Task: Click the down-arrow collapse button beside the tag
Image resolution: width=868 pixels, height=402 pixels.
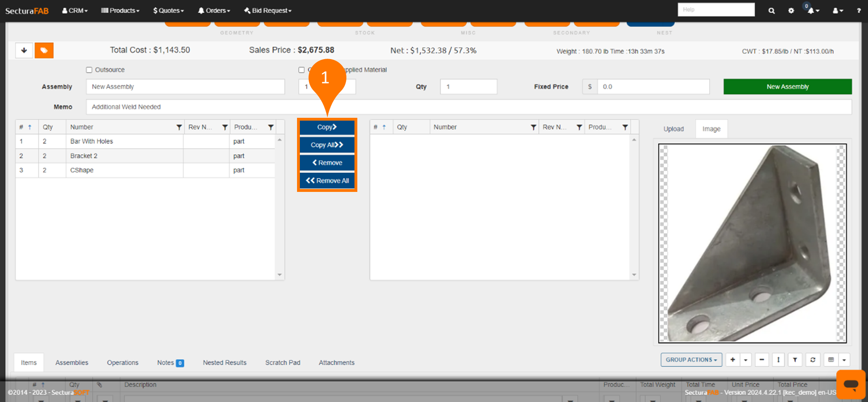Action: point(24,51)
